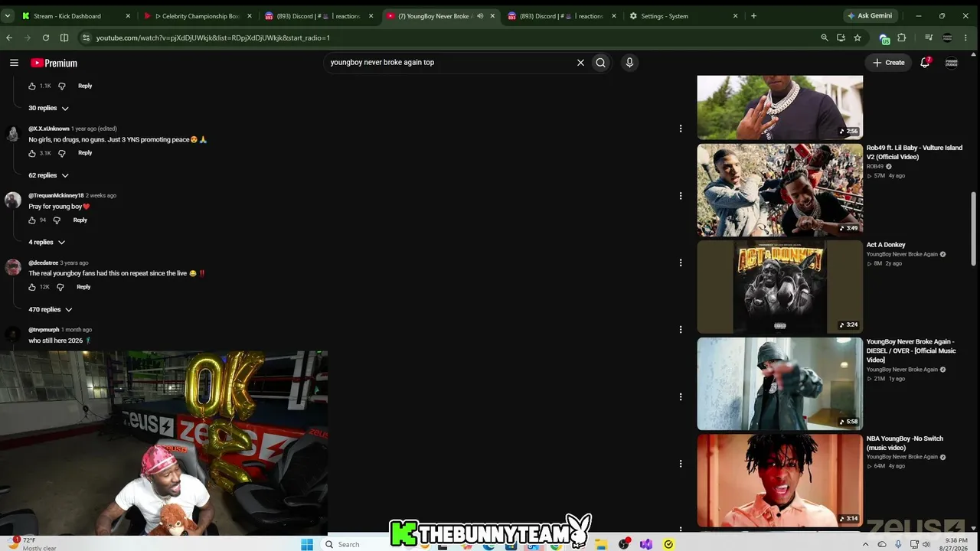The height and width of the screenshot is (551, 980).
Task: Open the volume control in system tray
Action: click(926, 544)
